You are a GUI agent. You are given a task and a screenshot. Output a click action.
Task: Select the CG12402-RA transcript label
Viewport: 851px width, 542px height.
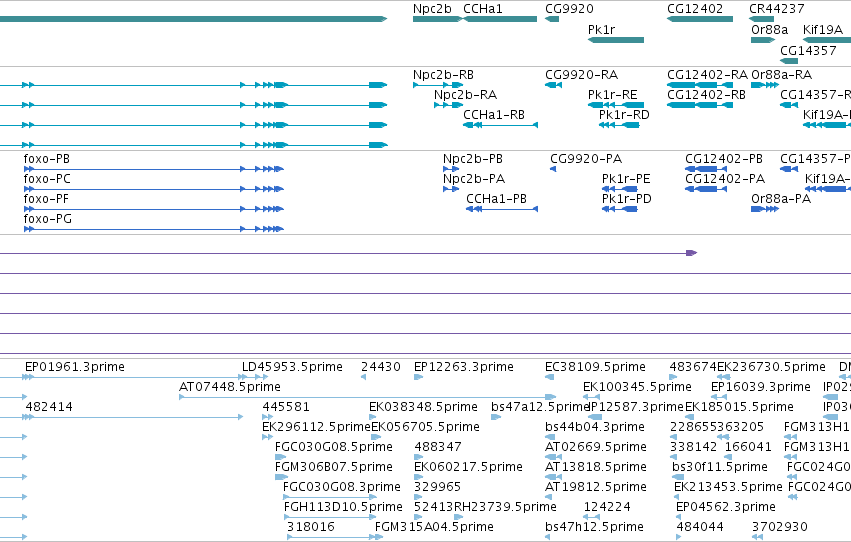point(707,75)
